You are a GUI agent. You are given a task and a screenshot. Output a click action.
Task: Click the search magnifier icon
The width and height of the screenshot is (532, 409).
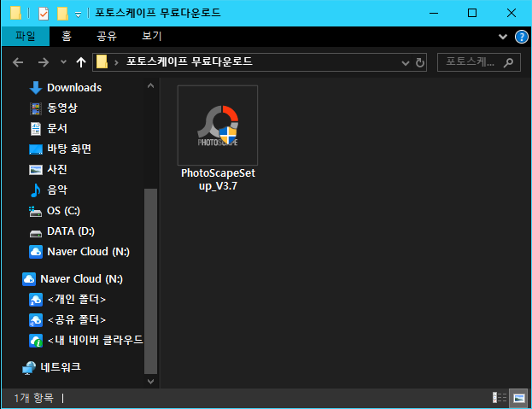[508, 62]
